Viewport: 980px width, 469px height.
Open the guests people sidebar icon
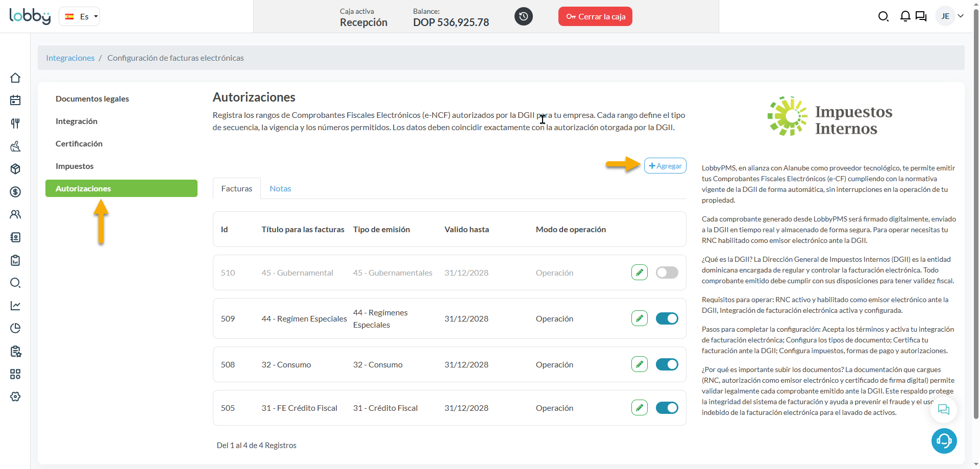click(15, 214)
